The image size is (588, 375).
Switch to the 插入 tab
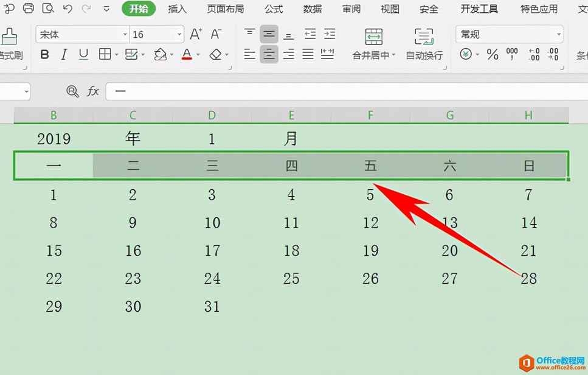(178, 9)
